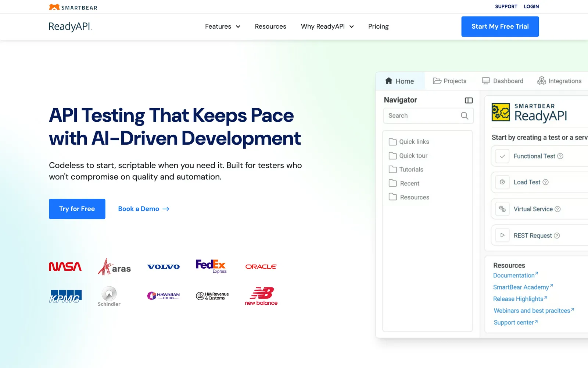Click the Dashboard monitor icon
Image resolution: width=588 pixels, height=368 pixels.
(486, 81)
